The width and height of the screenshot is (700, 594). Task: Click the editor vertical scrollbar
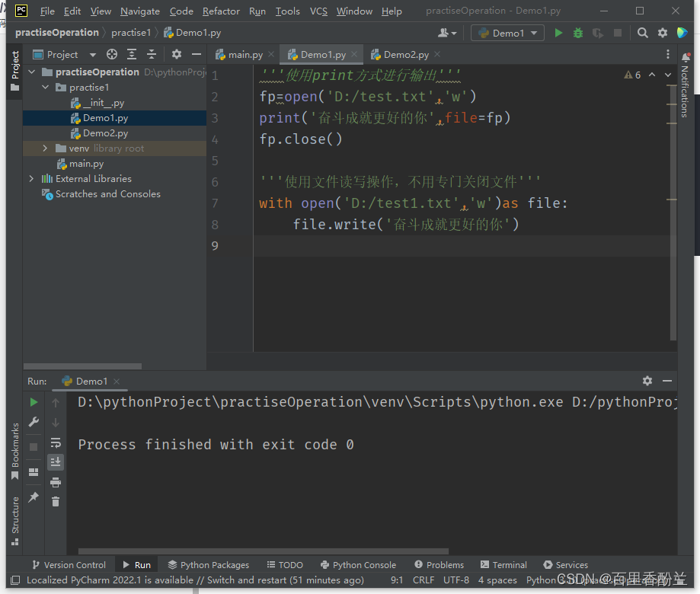pos(673,213)
